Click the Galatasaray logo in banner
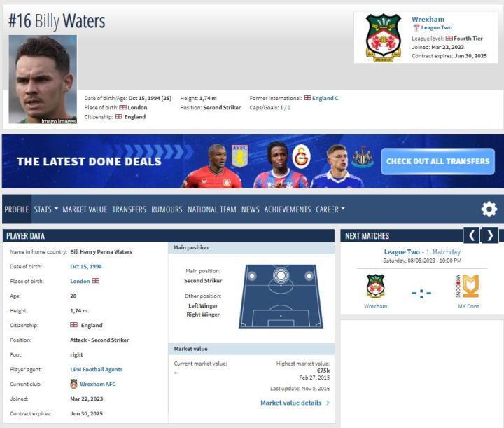The width and height of the screenshot is (504, 428). coord(302,157)
